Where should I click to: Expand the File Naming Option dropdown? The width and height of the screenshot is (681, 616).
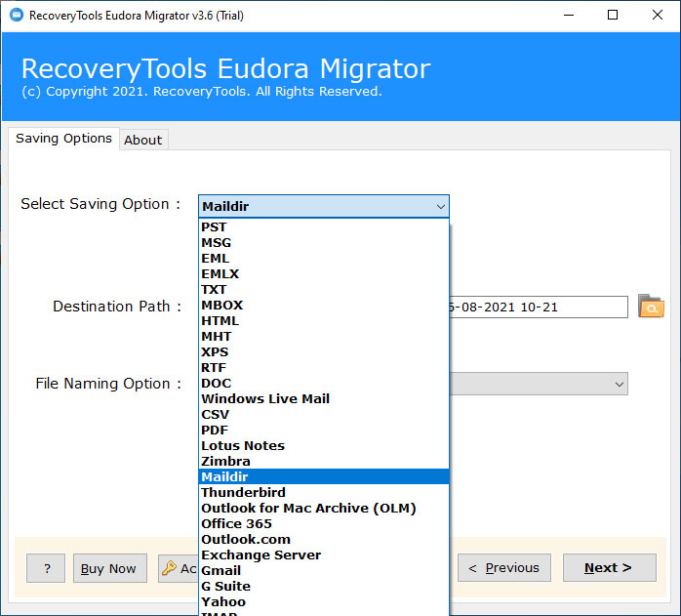619,384
